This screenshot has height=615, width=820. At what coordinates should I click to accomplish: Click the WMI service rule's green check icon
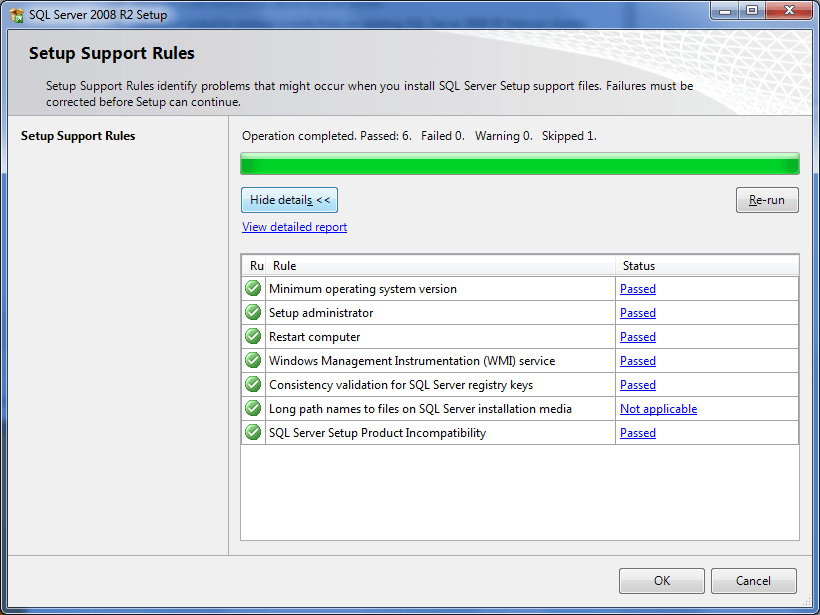click(252, 360)
